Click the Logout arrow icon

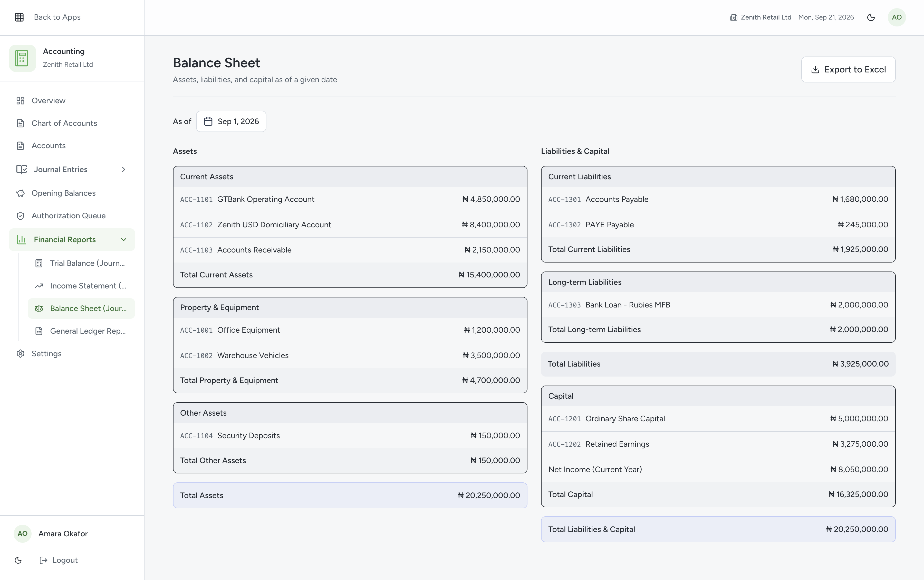pos(43,560)
